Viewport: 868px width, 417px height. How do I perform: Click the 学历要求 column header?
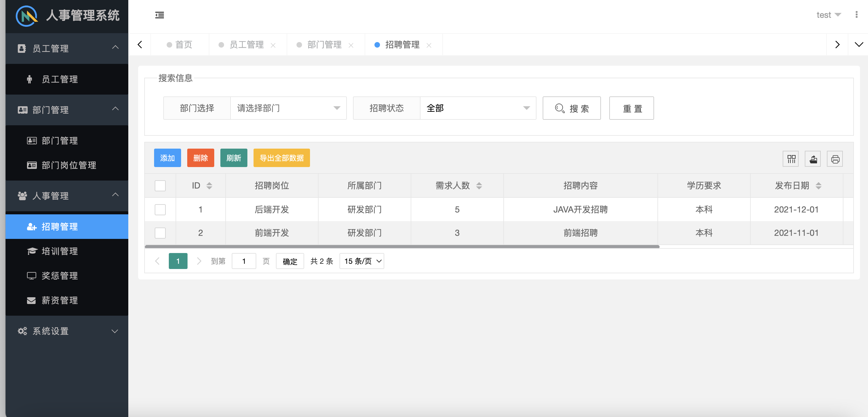[x=704, y=186]
